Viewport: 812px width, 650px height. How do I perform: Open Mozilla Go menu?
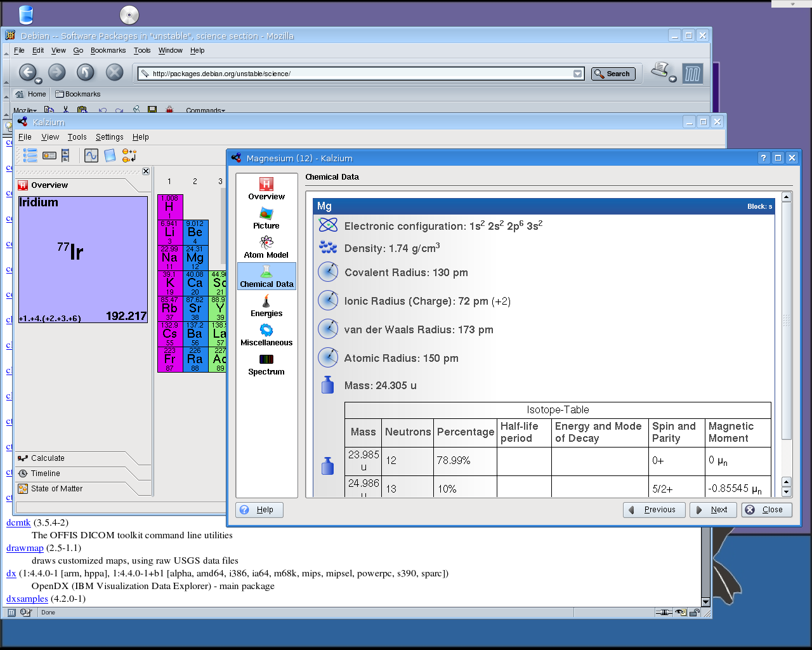78,50
